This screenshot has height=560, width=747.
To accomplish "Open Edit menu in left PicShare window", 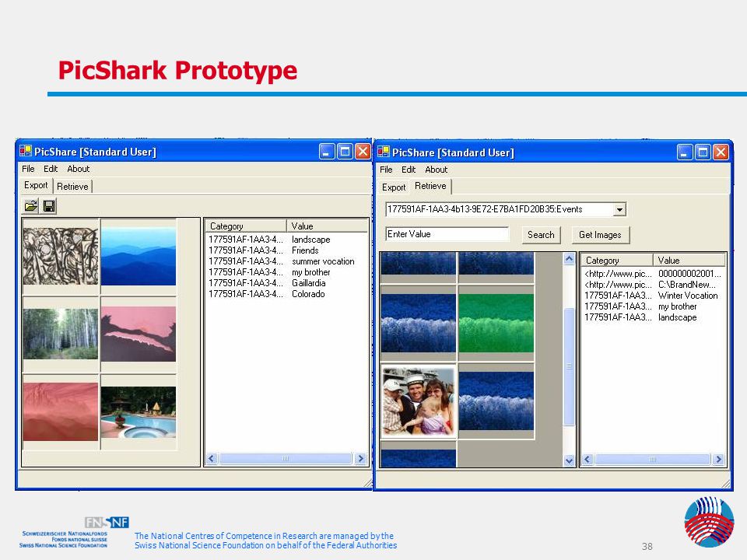I will click(x=51, y=169).
